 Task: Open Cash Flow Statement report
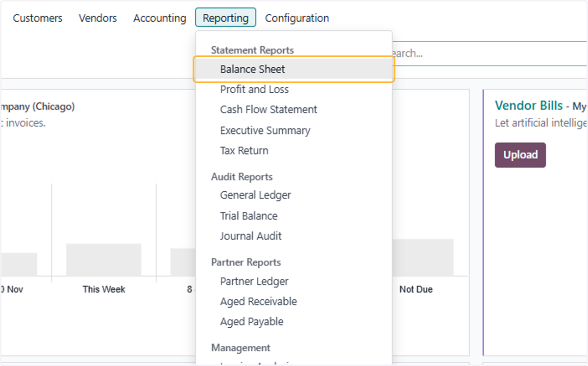pyautogui.click(x=294, y=109)
